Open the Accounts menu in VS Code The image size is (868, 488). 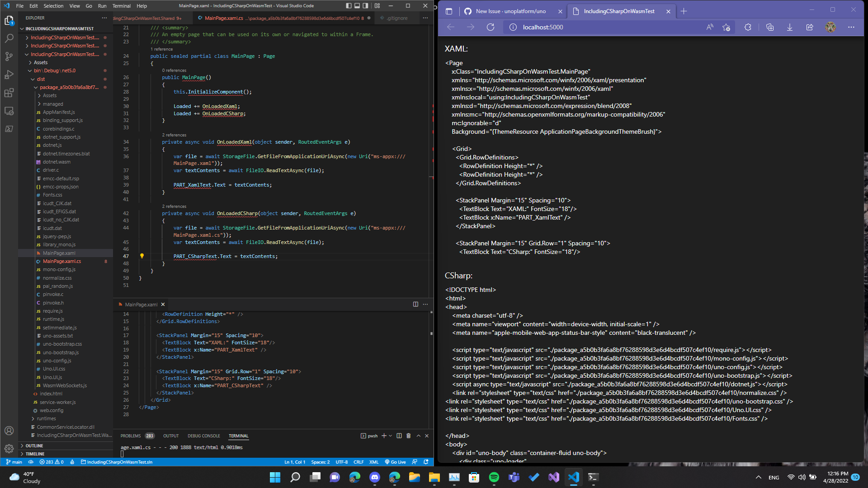[x=9, y=431]
